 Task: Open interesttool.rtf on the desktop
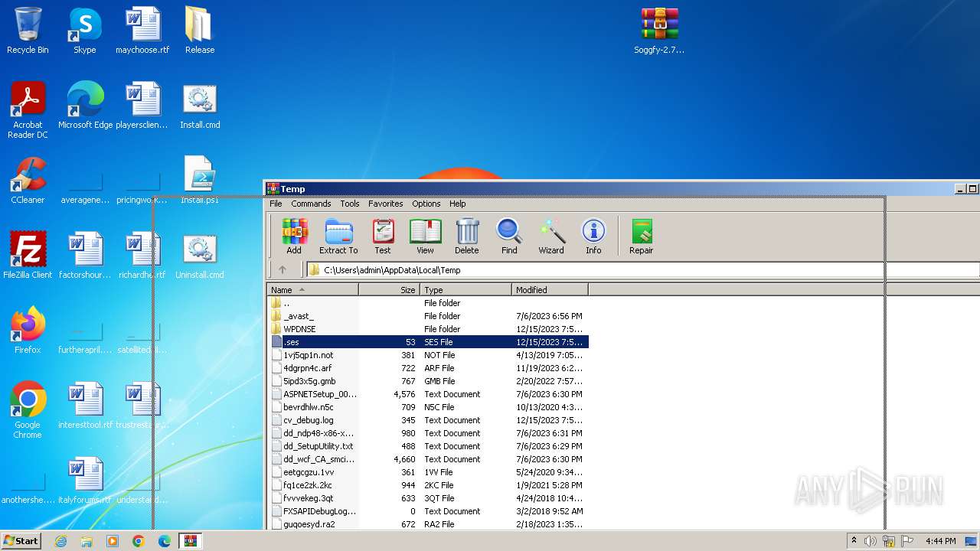85,406
